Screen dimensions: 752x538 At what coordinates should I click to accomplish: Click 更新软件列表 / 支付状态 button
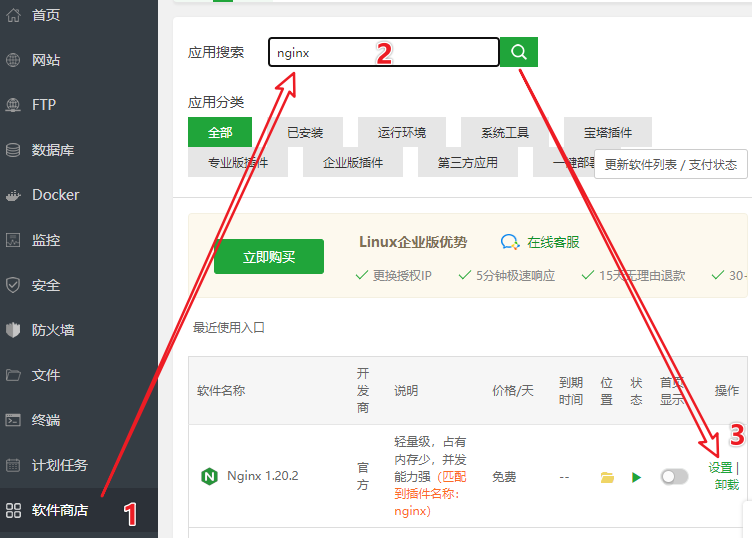point(670,164)
